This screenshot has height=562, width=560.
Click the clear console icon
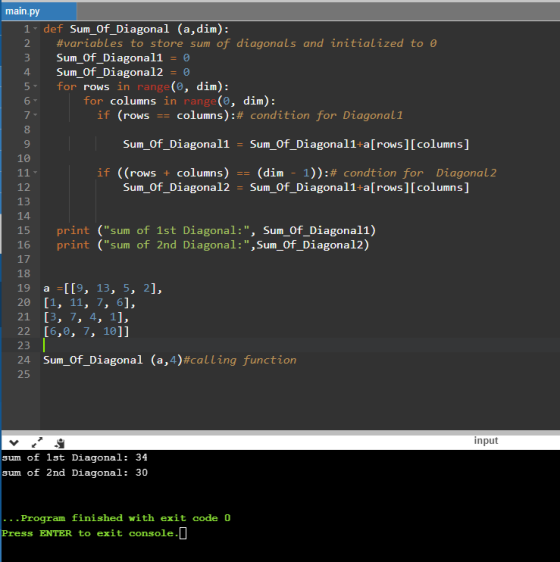[60, 443]
